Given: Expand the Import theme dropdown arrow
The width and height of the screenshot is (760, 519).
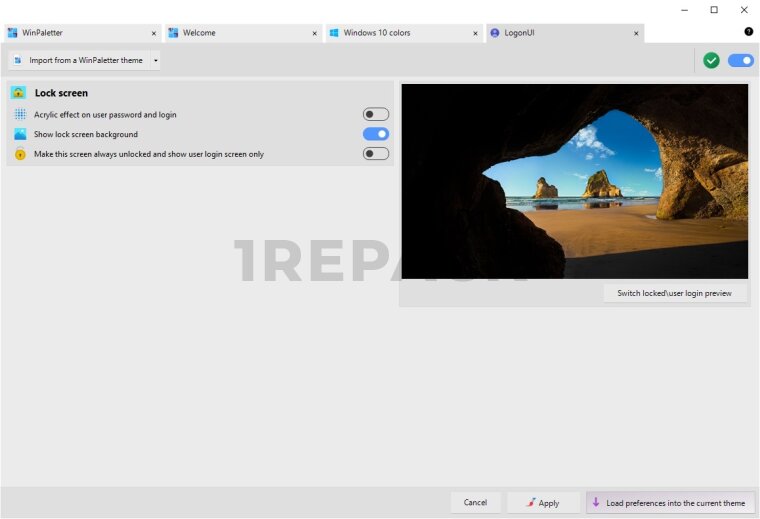Looking at the screenshot, I should point(156,61).
